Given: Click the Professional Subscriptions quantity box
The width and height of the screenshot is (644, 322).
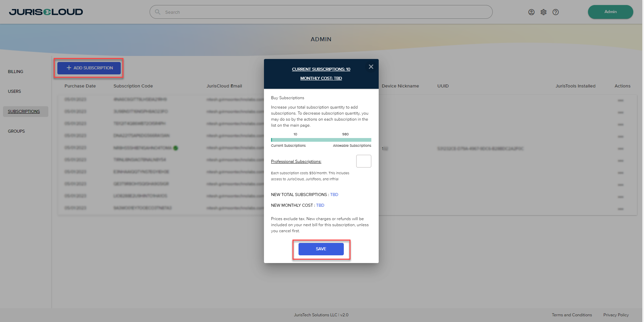Looking at the screenshot, I should [x=364, y=161].
